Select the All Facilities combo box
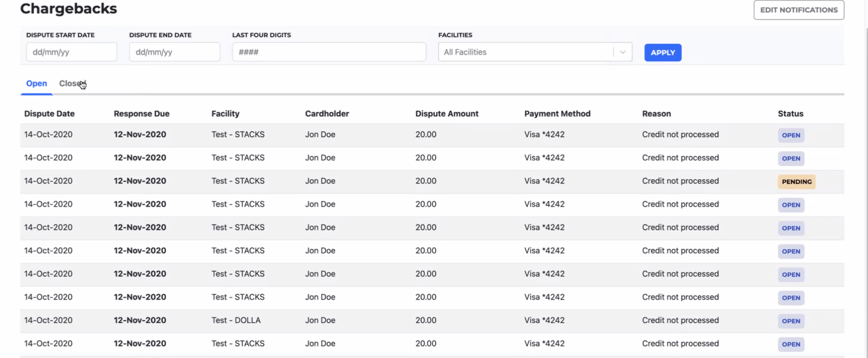Viewport: 868px width, 358px height. 525,52
